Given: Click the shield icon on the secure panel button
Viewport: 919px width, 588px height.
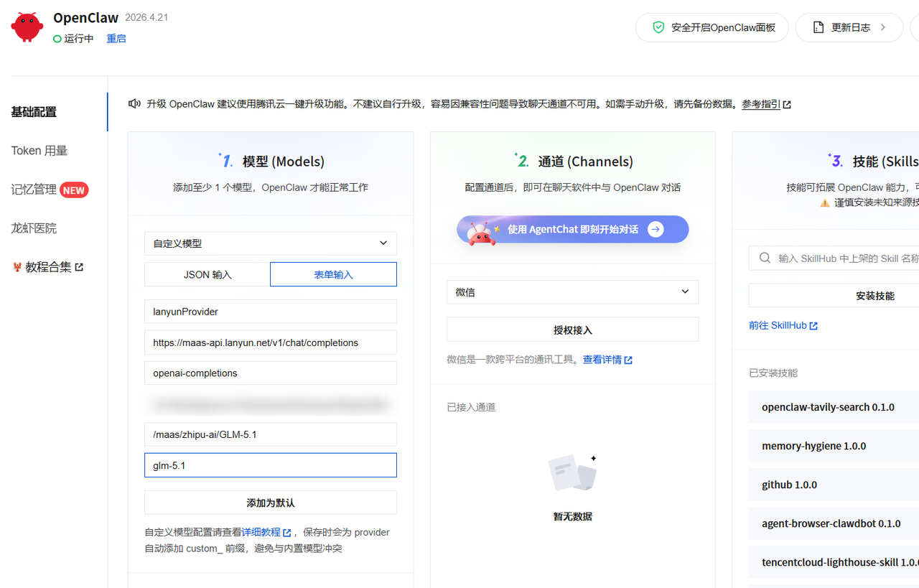Looking at the screenshot, I should (658, 27).
